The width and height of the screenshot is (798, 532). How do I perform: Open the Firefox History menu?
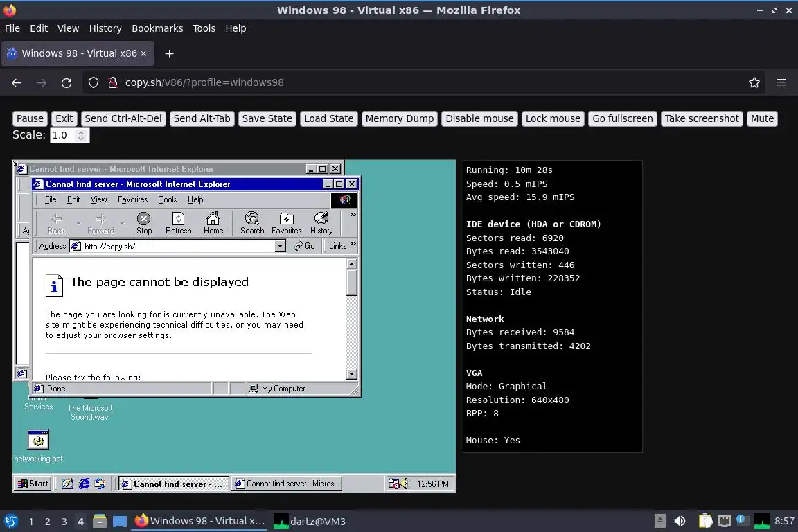coord(105,28)
